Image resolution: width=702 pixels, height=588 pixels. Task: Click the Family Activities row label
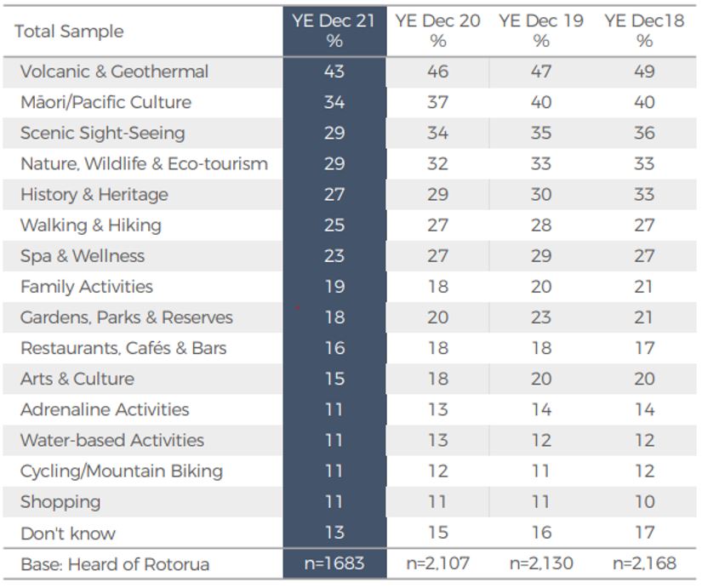87,287
